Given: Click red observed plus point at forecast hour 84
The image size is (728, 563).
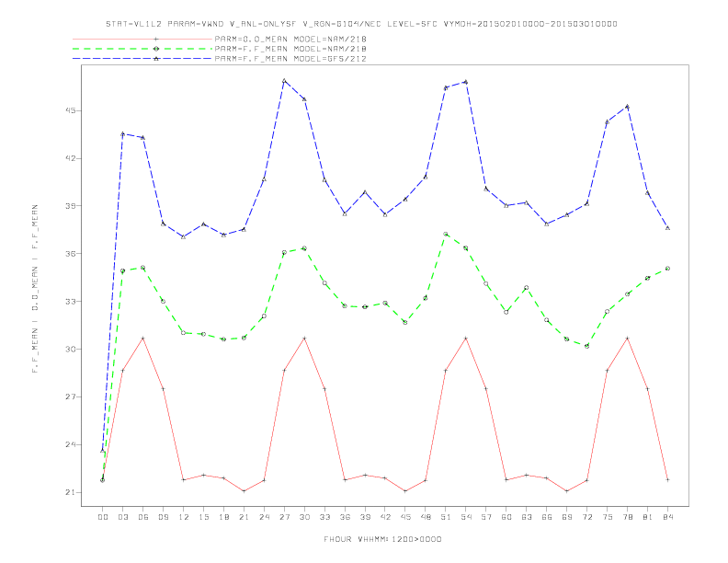Looking at the screenshot, I should tap(667, 480).
